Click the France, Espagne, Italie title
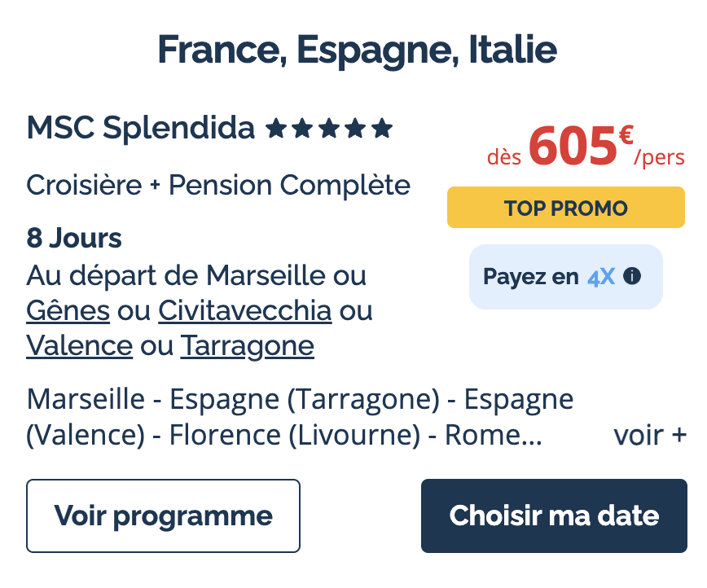707x588 pixels. (x=357, y=50)
